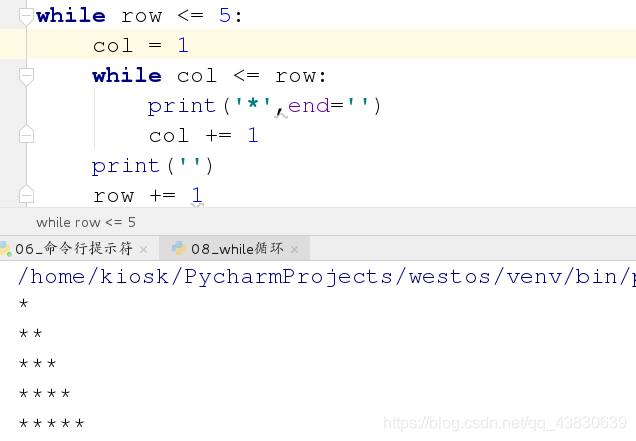The image size is (636, 441).
Task: Click the underlined 1 after 'row +='
Action: point(197,196)
